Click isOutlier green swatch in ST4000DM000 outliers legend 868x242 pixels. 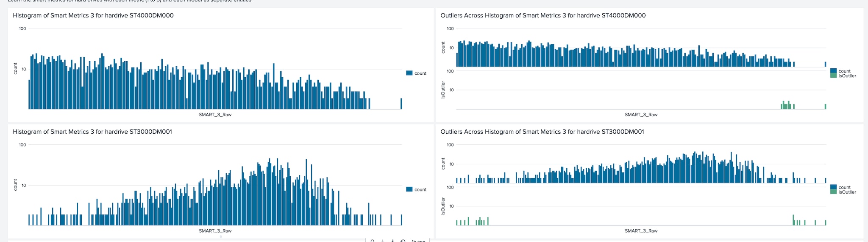[833, 76]
